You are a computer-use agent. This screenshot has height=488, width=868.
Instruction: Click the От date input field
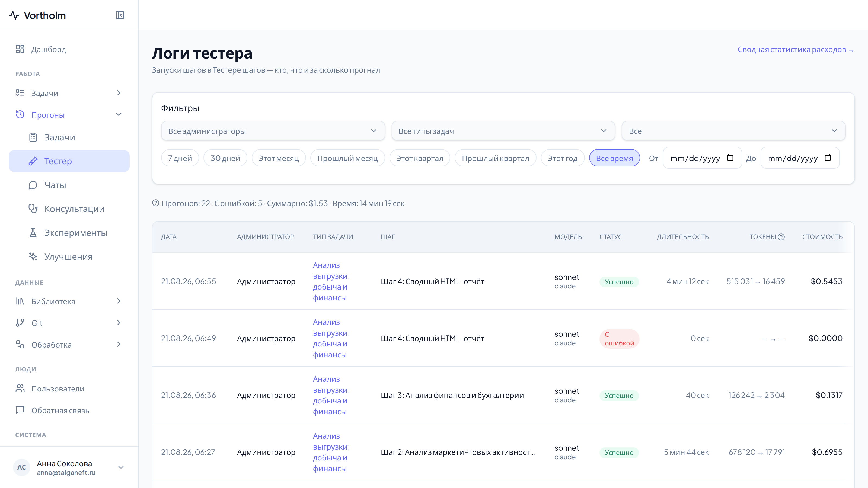[x=702, y=158]
